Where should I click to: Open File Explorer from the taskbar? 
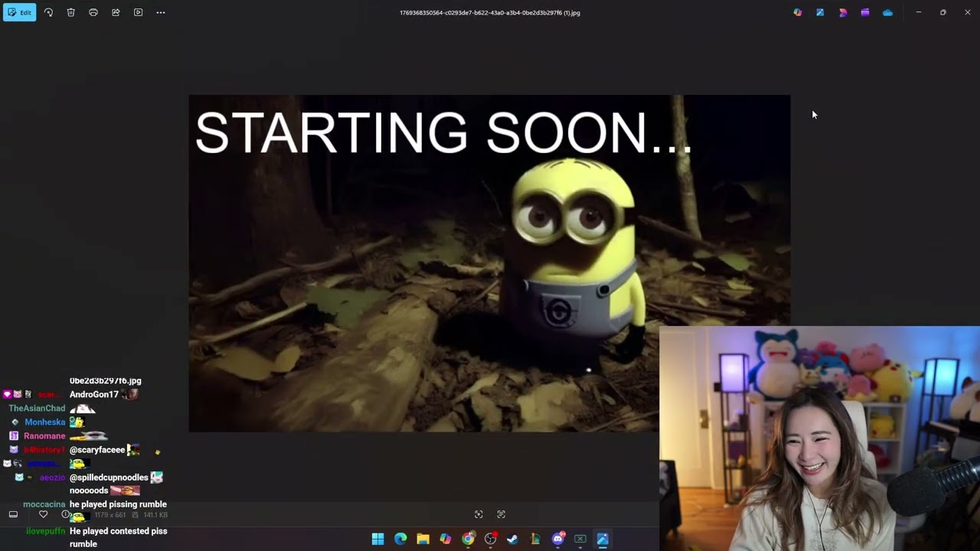pos(423,539)
